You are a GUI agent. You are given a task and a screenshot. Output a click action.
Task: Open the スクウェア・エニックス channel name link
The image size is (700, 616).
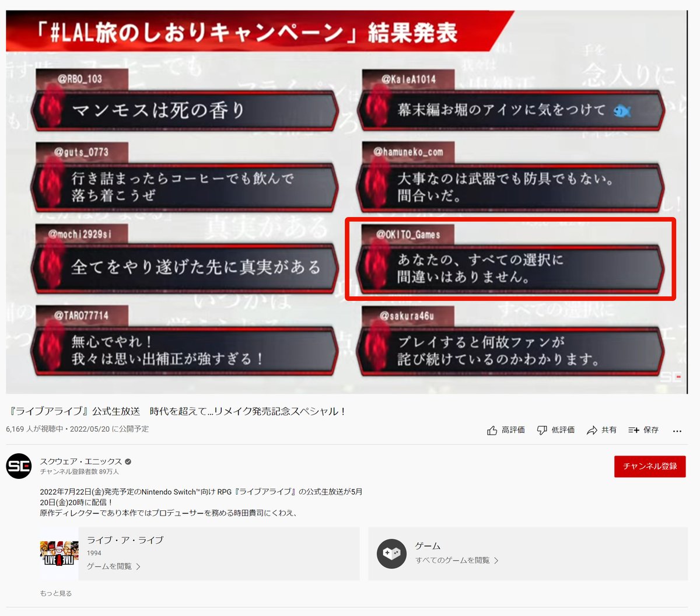tap(81, 461)
